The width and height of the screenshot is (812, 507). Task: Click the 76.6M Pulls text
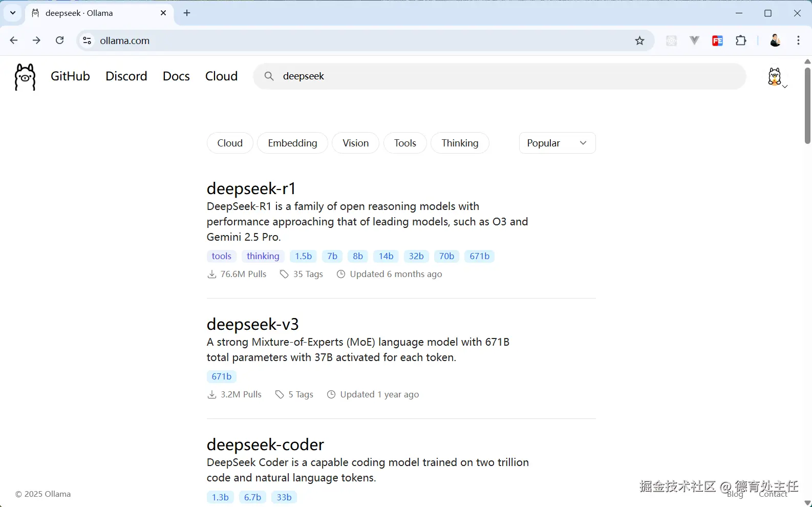tap(243, 274)
